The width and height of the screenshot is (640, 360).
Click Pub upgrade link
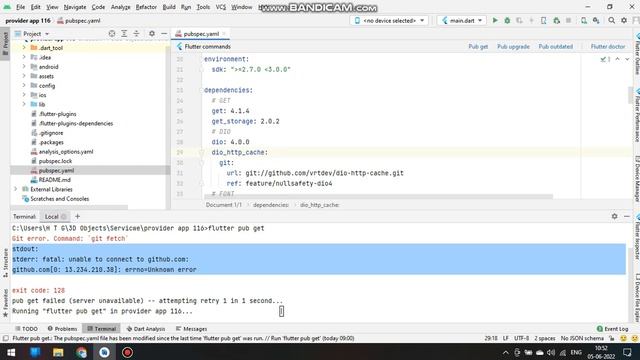click(x=513, y=47)
